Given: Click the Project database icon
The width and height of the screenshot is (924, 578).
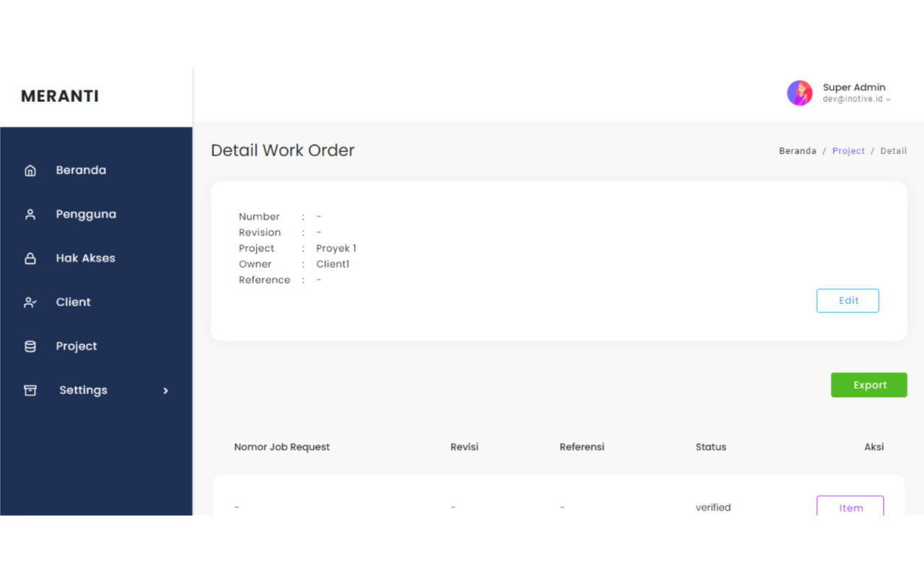Looking at the screenshot, I should 30,347.
